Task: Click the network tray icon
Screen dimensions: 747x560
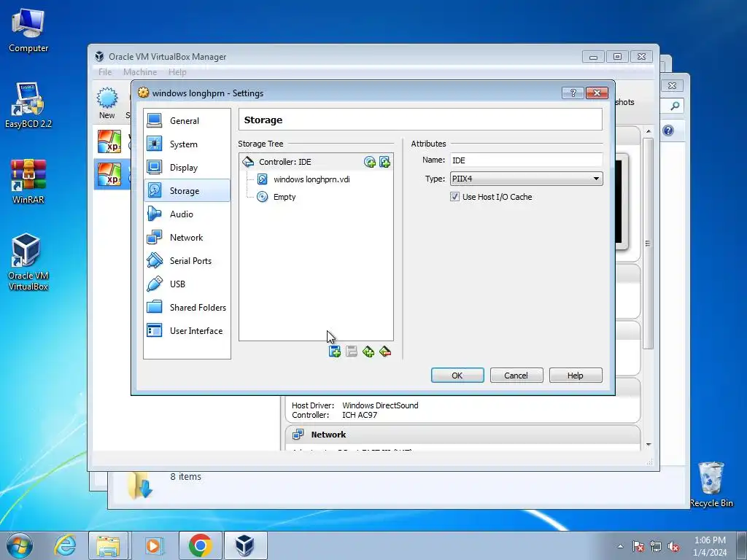Action: 656,546
